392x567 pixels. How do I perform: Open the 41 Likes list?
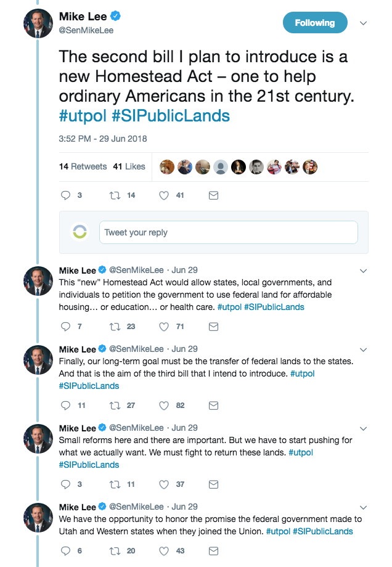(x=129, y=166)
